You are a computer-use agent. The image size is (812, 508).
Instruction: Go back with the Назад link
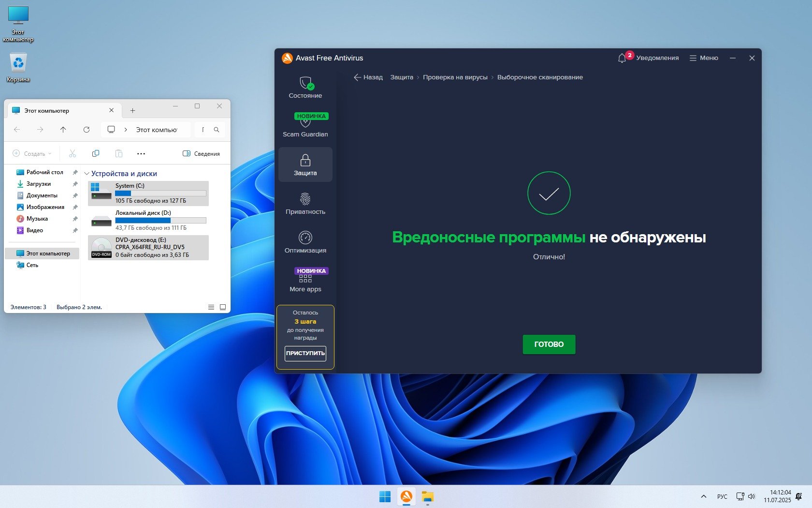[x=368, y=77]
